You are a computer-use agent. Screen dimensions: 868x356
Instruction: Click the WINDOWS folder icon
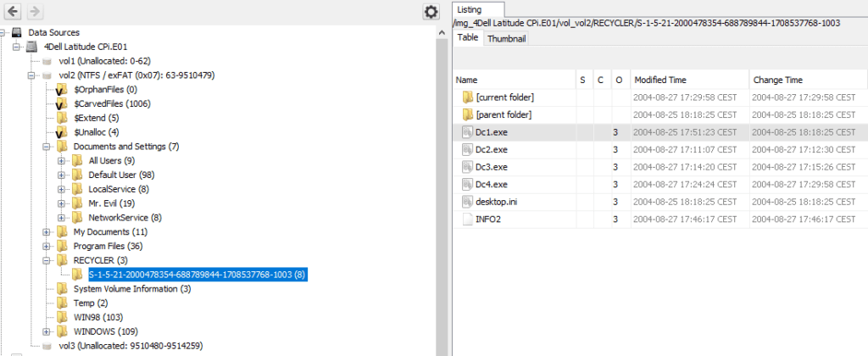pyautogui.click(x=61, y=331)
